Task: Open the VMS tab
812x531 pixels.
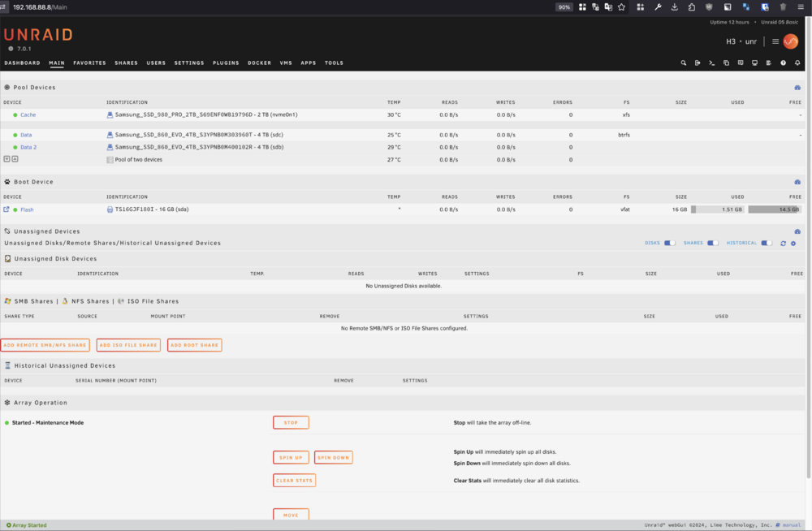Action: [286, 63]
